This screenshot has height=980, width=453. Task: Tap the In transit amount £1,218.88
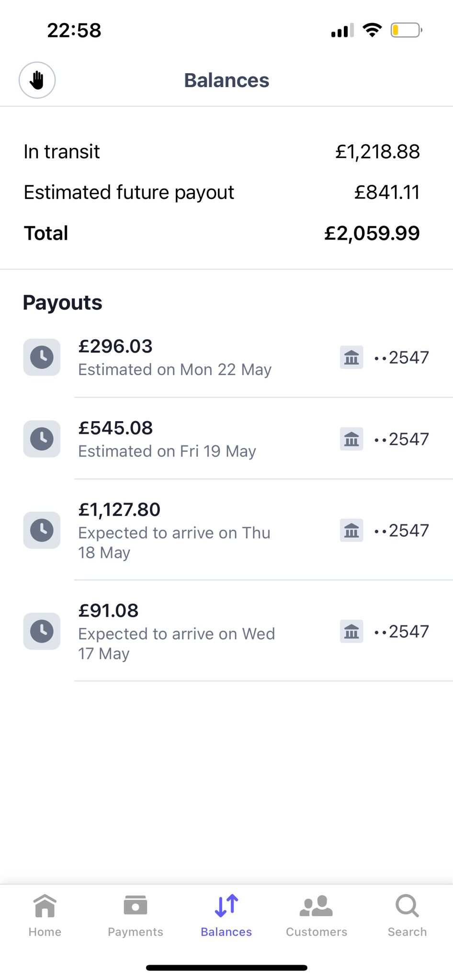point(377,152)
